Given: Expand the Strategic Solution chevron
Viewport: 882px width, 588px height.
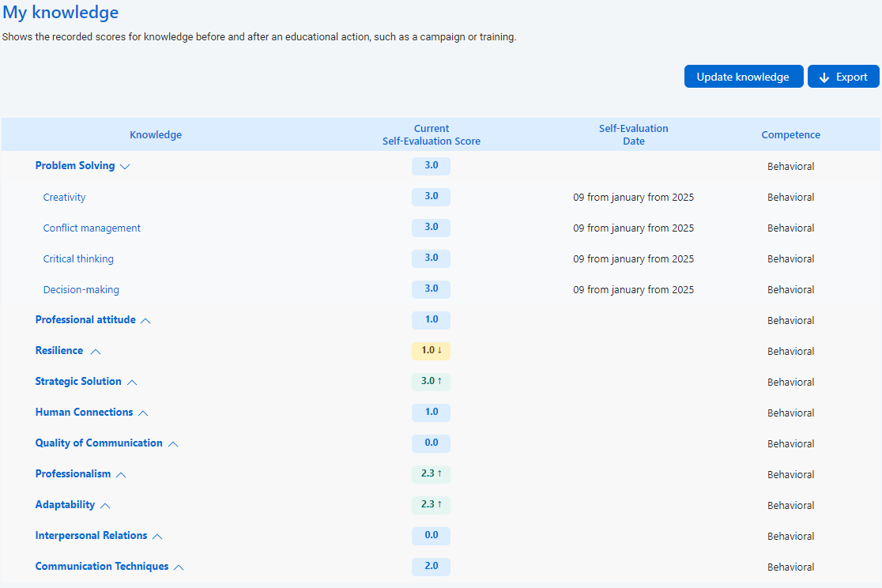Looking at the screenshot, I should click(x=132, y=383).
